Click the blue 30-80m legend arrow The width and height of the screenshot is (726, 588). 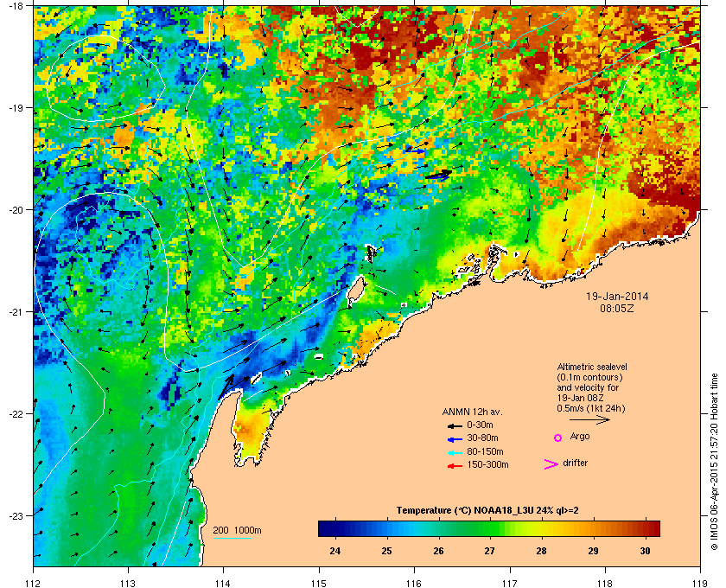(455, 438)
